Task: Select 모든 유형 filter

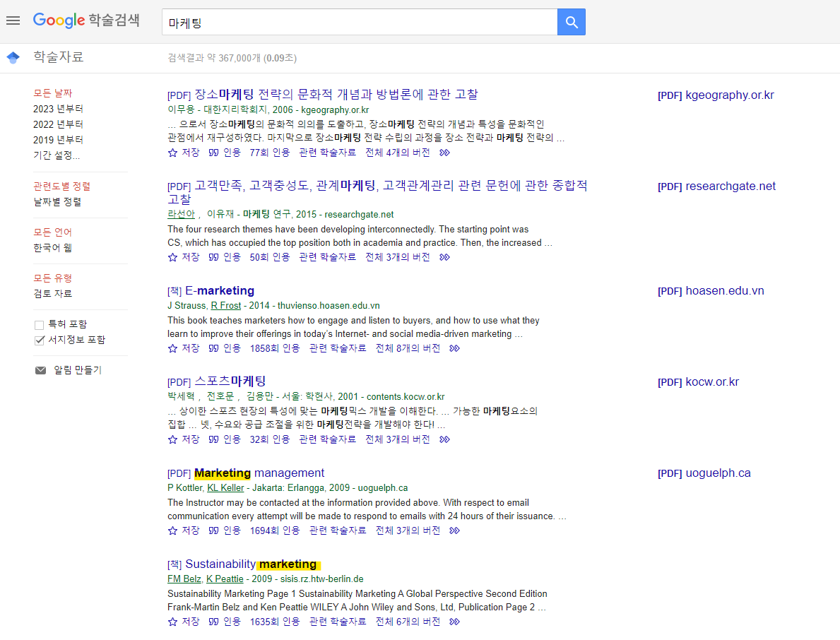Action: (52, 278)
